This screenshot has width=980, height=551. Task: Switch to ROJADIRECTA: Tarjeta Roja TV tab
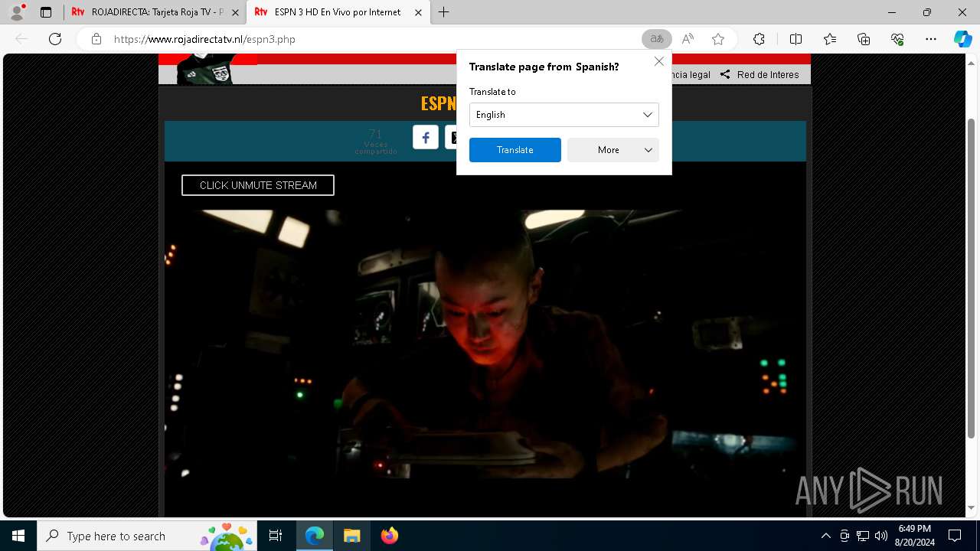tap(155, 12)
